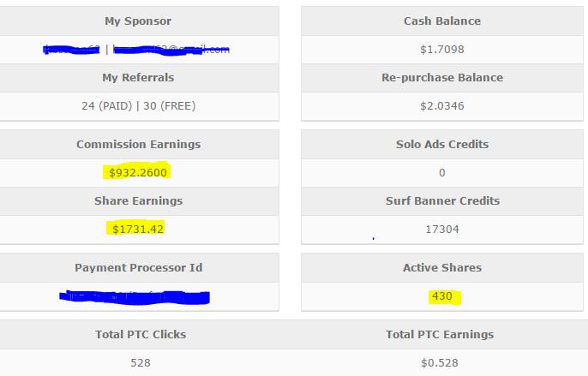Select highlighted 430 active shares value
Viewport: 588px width, 376px height.
coord(442,296)
